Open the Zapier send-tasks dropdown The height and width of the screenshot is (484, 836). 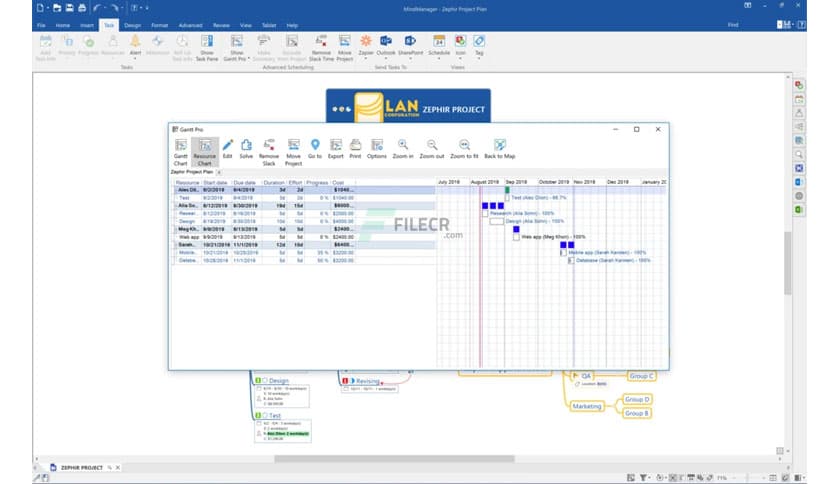click(x=366, y=58)
